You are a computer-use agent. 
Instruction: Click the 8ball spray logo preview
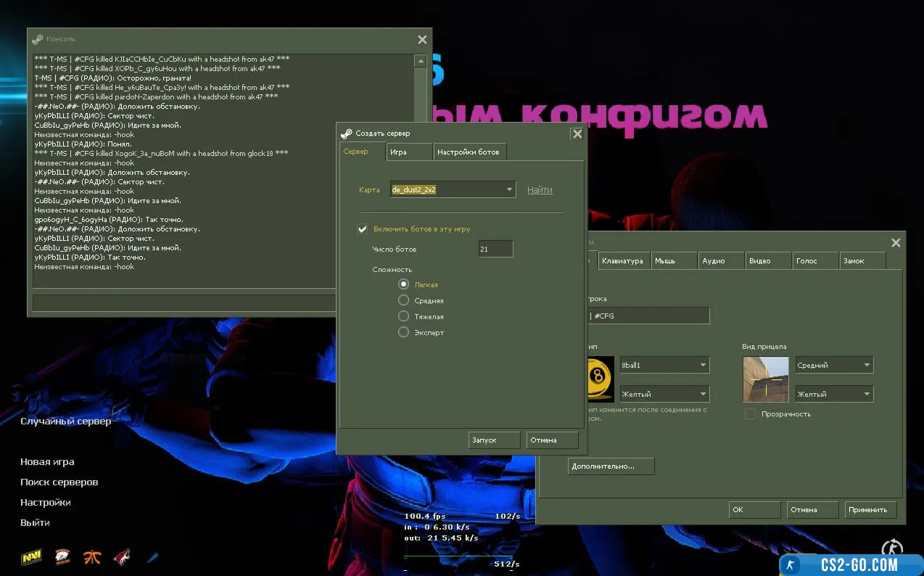pyautogui.click(x=602, y=379)
